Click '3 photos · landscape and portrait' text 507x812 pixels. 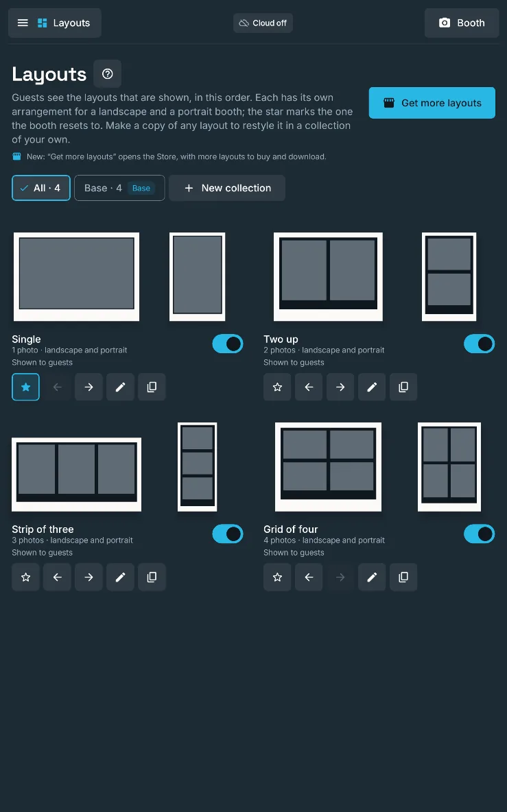pyautogui.click(x=73, y=540)
